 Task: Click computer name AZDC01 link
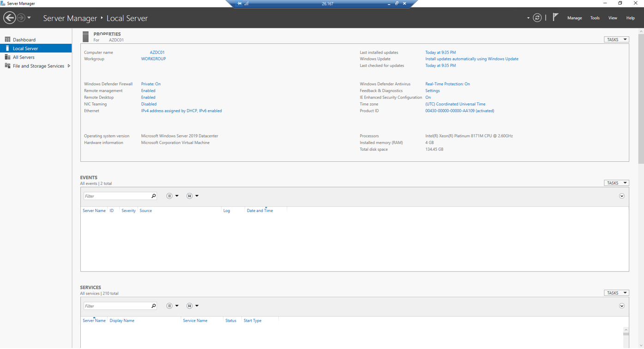tap(157, 53)
